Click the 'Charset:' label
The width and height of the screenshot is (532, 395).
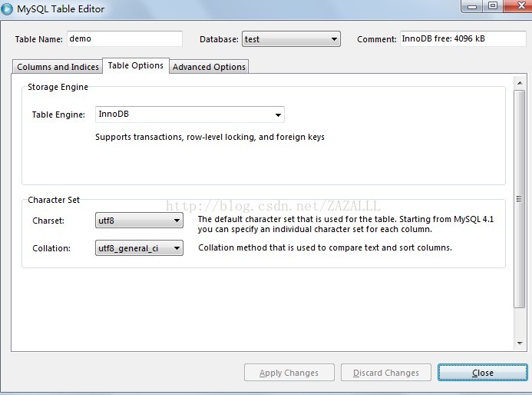point(48,221)
